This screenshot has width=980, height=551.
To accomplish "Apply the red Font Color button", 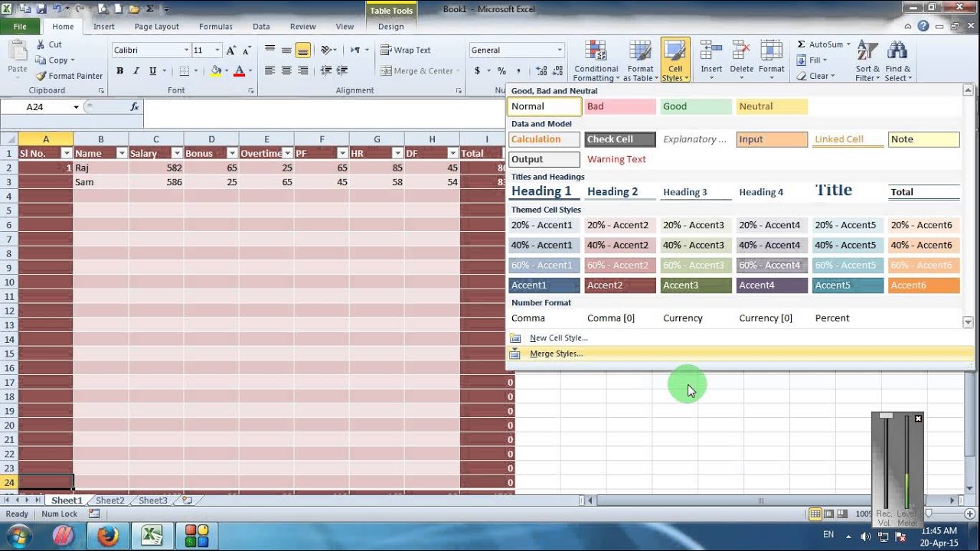I will [239, 71].
